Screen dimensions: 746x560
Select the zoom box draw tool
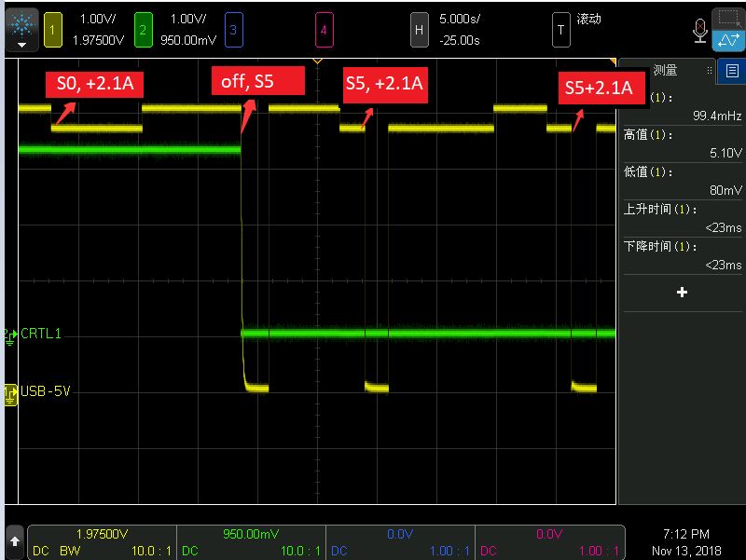728,19
